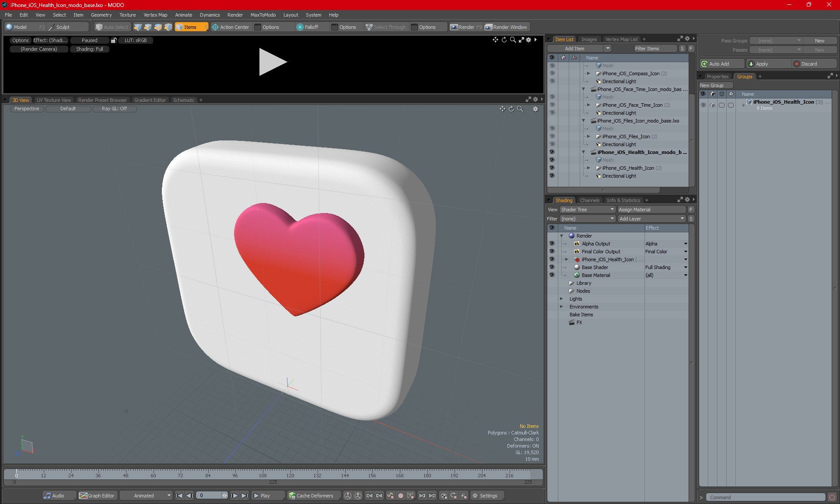The image size is (840, 504).
Task: Toggle the preview lock icon
Action: coord(114,40)
